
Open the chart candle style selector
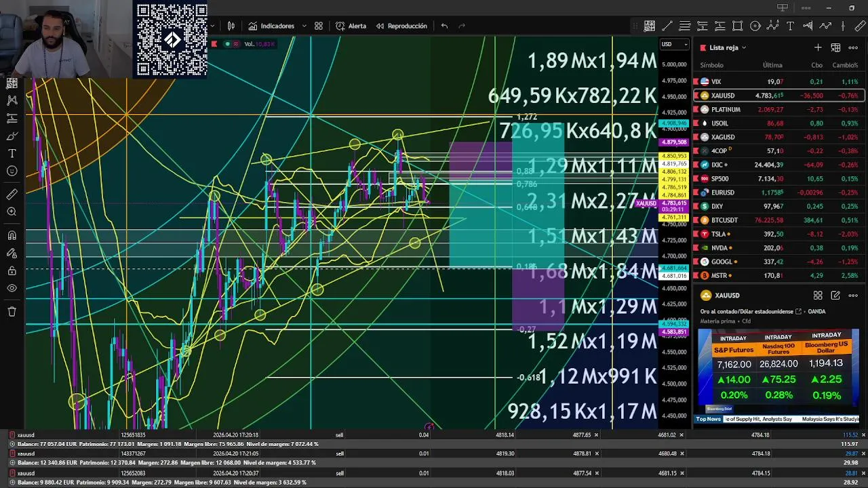click(231, 26)
